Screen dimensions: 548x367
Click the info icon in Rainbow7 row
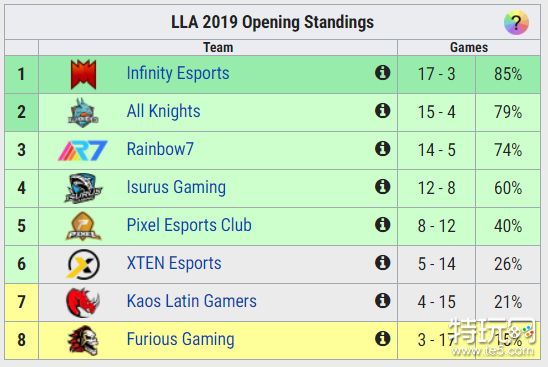[382, 149]
